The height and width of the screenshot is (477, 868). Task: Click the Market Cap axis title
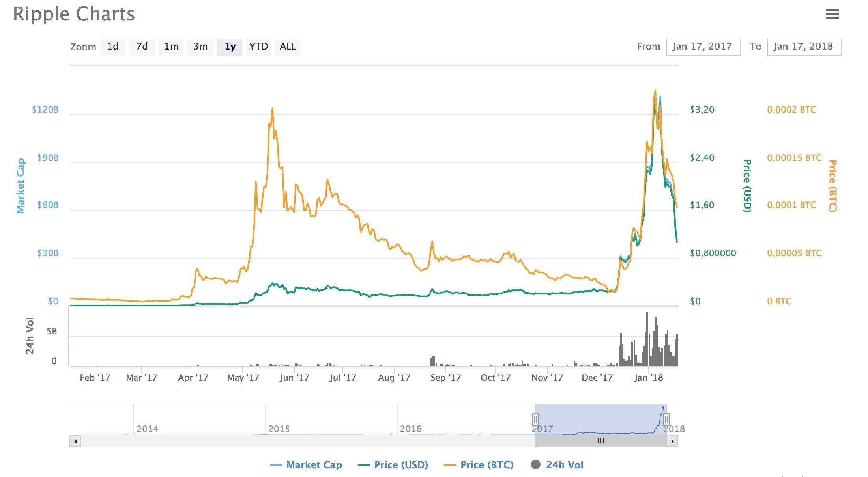coord(21,186)
